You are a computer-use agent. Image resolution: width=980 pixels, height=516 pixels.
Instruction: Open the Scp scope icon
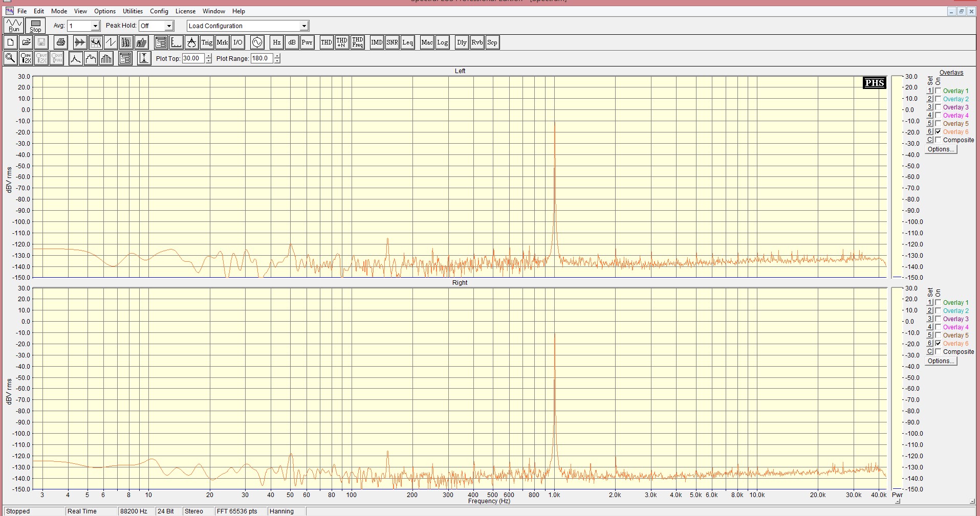(x=492, y=42)
